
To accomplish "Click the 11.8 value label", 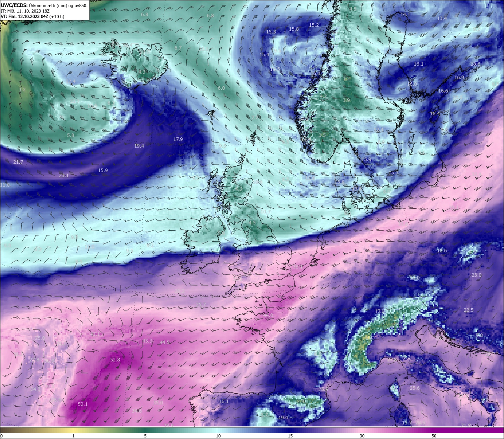I will coord(5,185).
